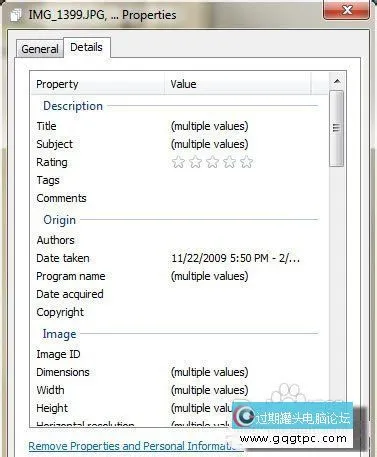
Task: Click the Tags property label
Action: [48, 180]
